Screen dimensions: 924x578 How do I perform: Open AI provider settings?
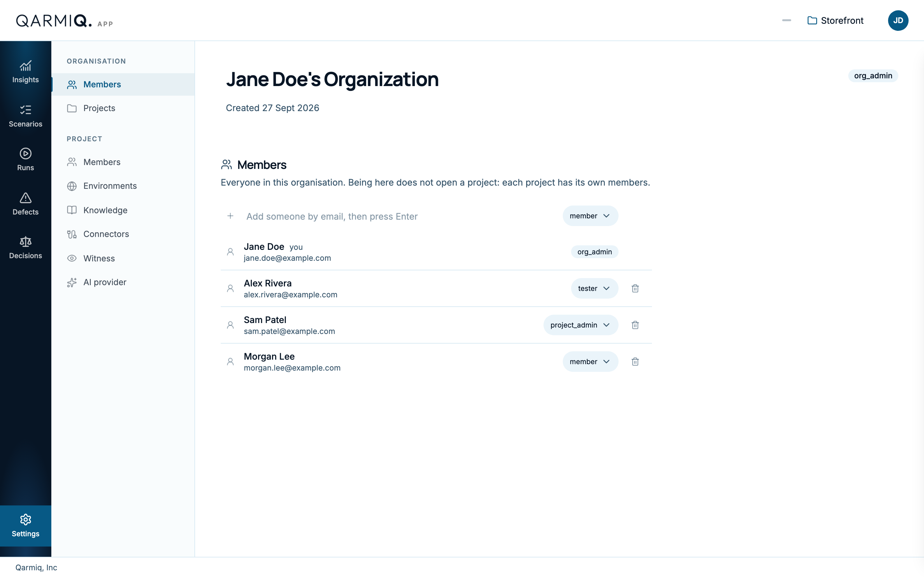[123, 282]
